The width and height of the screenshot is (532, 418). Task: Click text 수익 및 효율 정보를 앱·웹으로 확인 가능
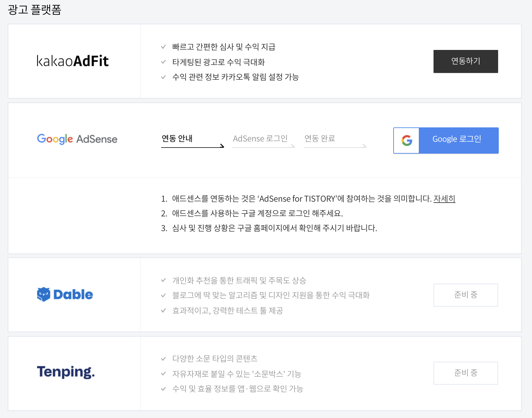pos(238,389)
